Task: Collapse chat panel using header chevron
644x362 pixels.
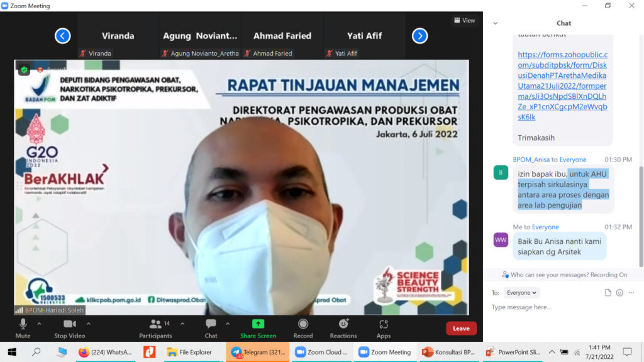Action: tap(495, 23)
